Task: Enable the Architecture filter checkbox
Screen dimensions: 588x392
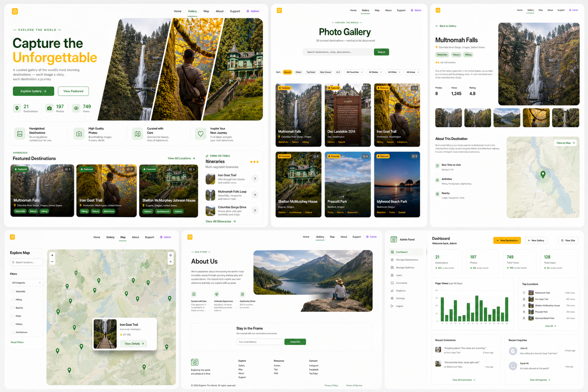Action: click(13, 332)
